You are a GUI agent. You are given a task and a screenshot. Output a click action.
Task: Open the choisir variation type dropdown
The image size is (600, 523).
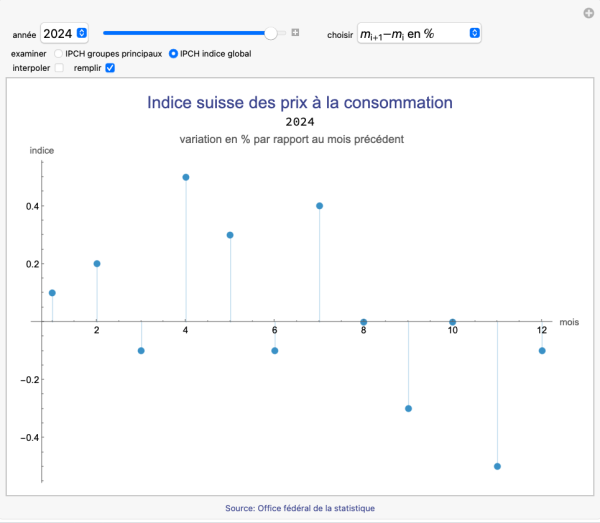click(420, 33)
